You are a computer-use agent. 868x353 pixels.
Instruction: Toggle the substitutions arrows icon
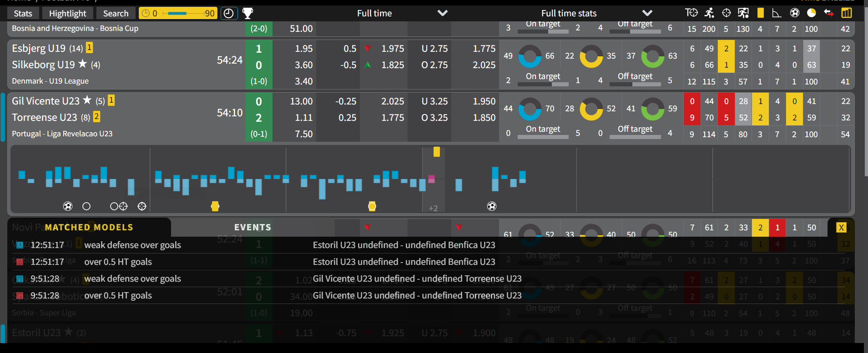point(829,13)
